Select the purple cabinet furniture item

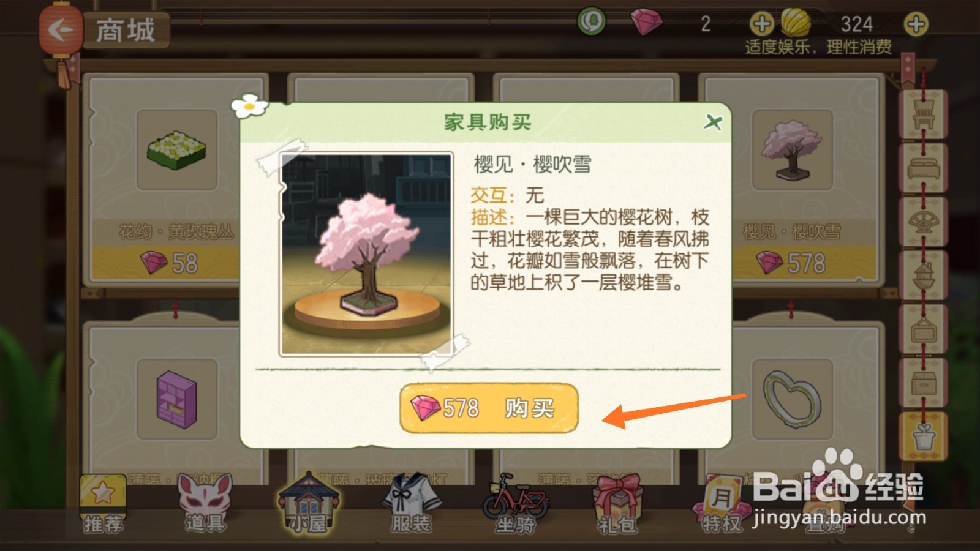(x=176, y=399)
